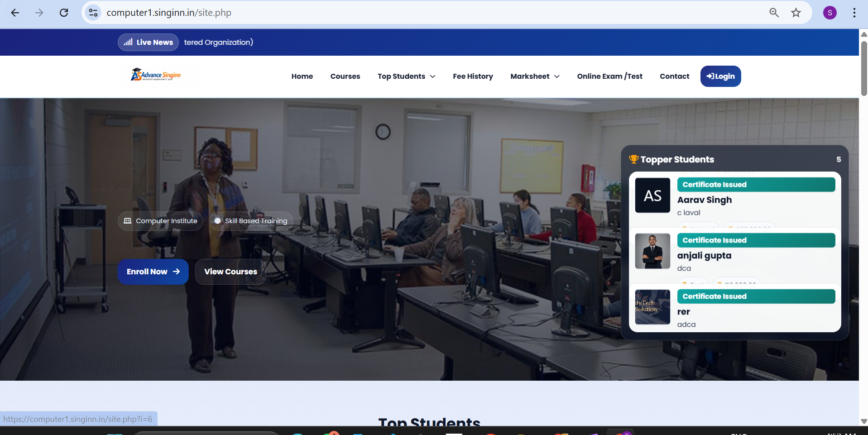
Task: Bookmark this page with the star icon
Action: (x=796, y=13)
